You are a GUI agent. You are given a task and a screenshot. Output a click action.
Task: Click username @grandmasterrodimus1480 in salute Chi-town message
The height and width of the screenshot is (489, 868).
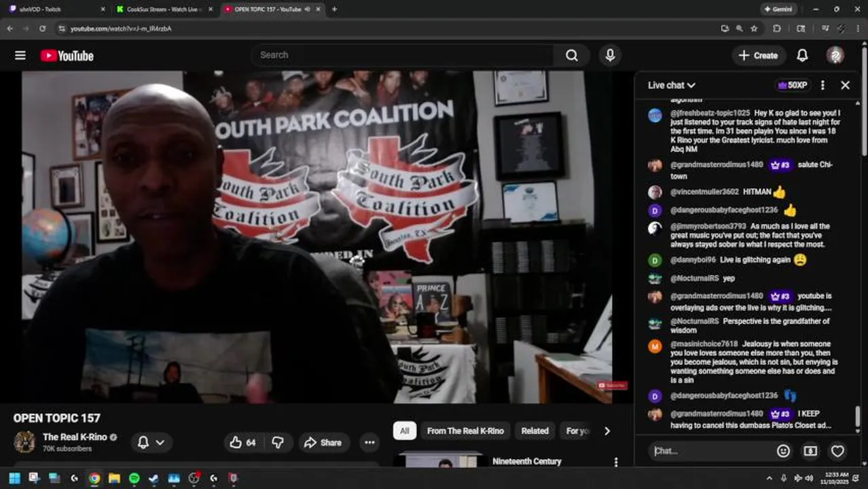717,164
